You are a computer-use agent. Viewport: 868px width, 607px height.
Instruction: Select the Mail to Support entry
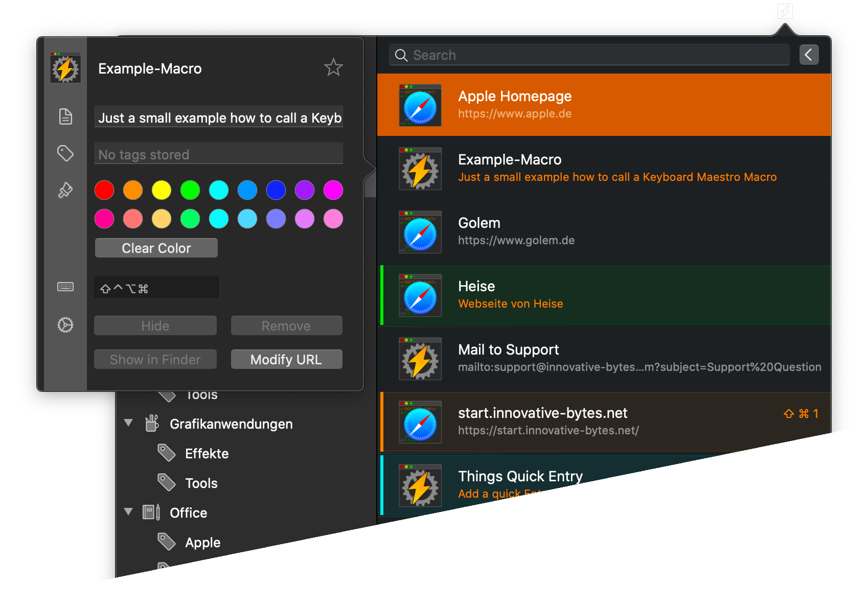[x=604, y=358]
